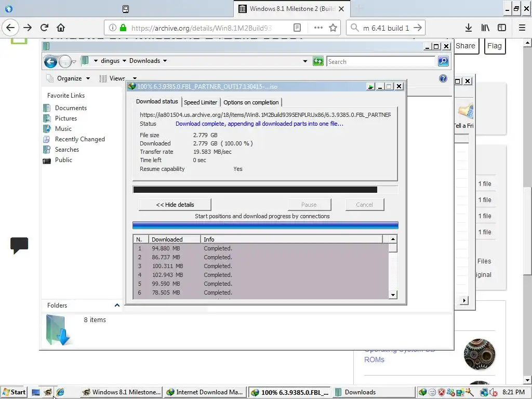Click the Share button on archive.org

pos(465,46)
